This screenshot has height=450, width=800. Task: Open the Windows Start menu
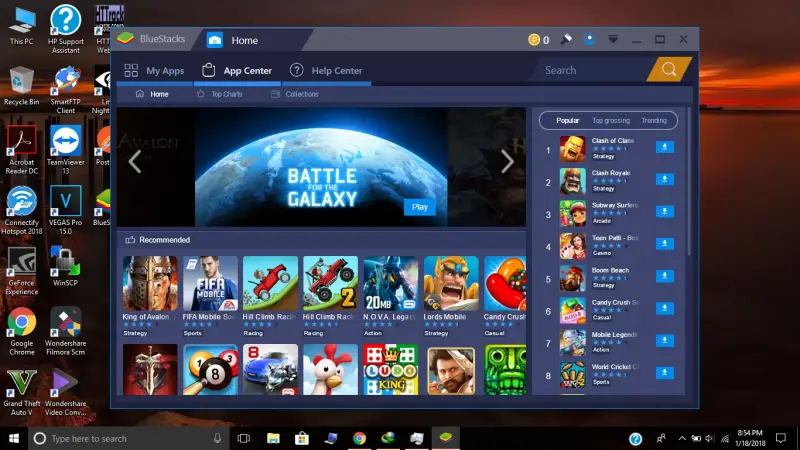[x=14, y=438]
